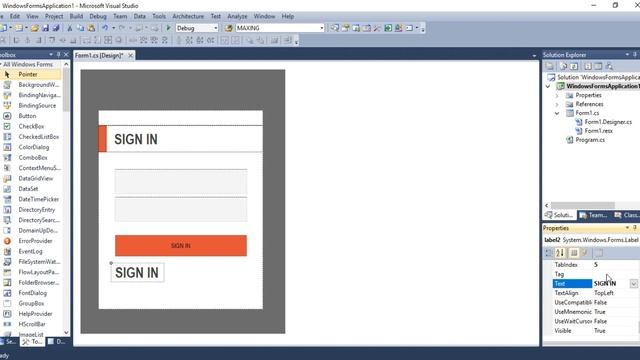The image size is (640, 360).
Task: Collapse the WindowsFormsApplication1 project node
Action: pos(548,86)
